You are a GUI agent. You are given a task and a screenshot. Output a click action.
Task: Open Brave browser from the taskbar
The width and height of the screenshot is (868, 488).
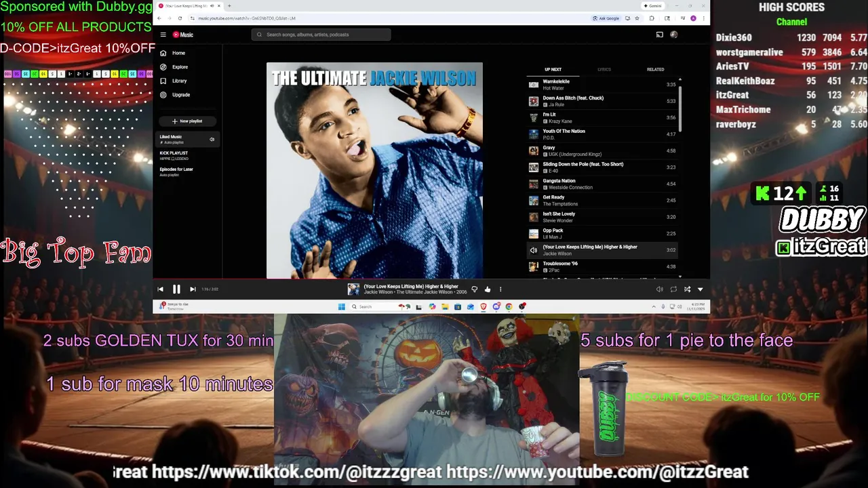[x=484, y=306]
